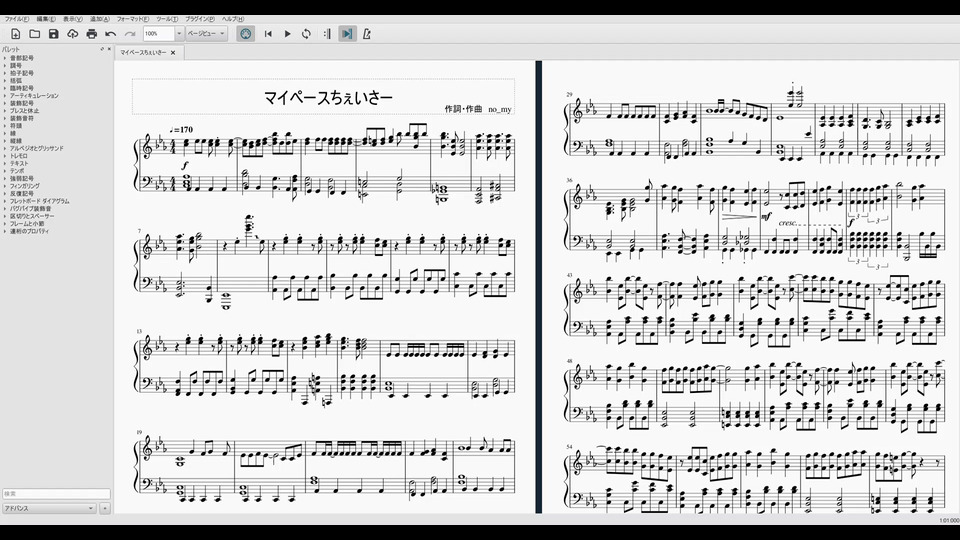Screen dimensions: 960x540
Task: Select the cresc. marking on page two
Action: (x=787, y=223)
